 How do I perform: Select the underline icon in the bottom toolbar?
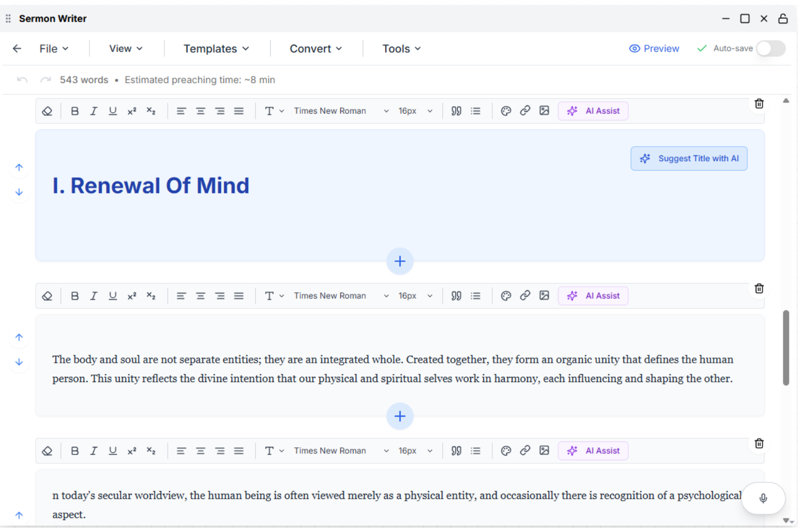pos(113,451)
